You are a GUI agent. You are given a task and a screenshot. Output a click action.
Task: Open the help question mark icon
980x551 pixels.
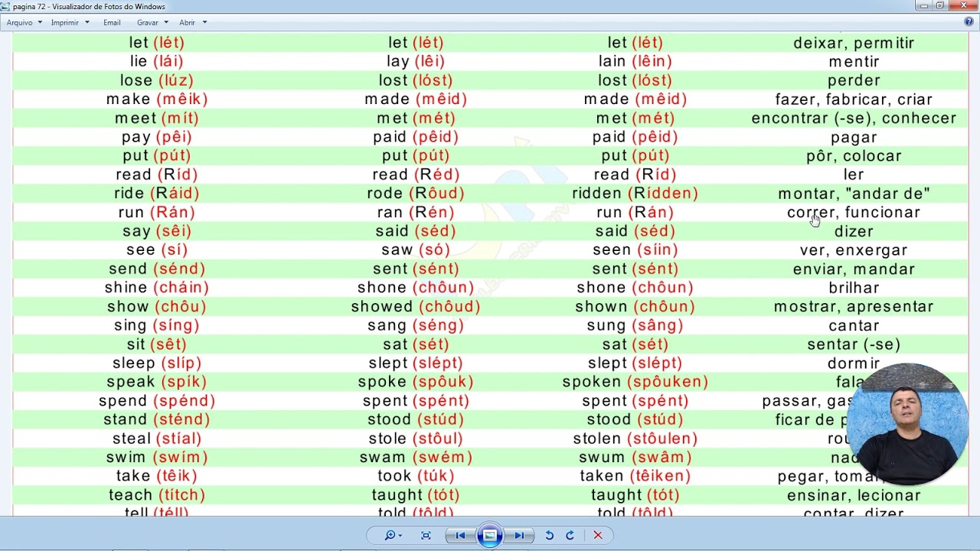point(969,22)
